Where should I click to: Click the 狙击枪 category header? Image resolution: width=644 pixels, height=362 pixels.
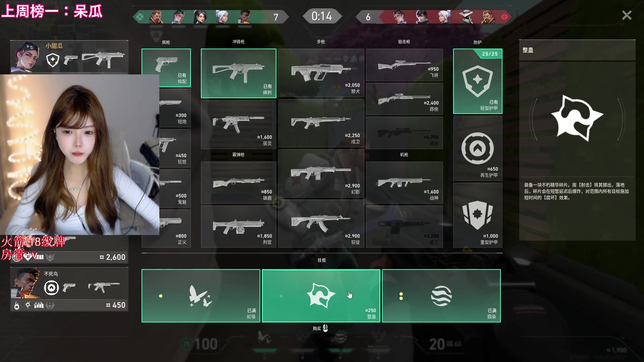coord(404,42)
